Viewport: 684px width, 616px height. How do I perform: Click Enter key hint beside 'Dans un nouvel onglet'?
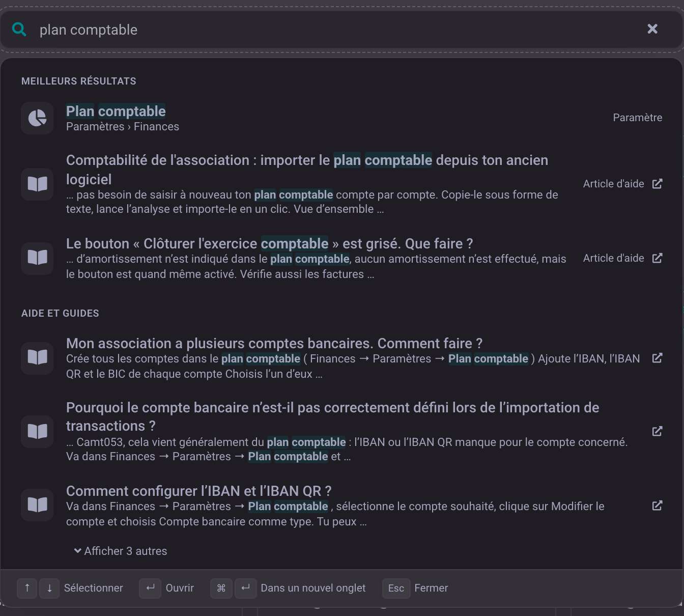point(245,589)
